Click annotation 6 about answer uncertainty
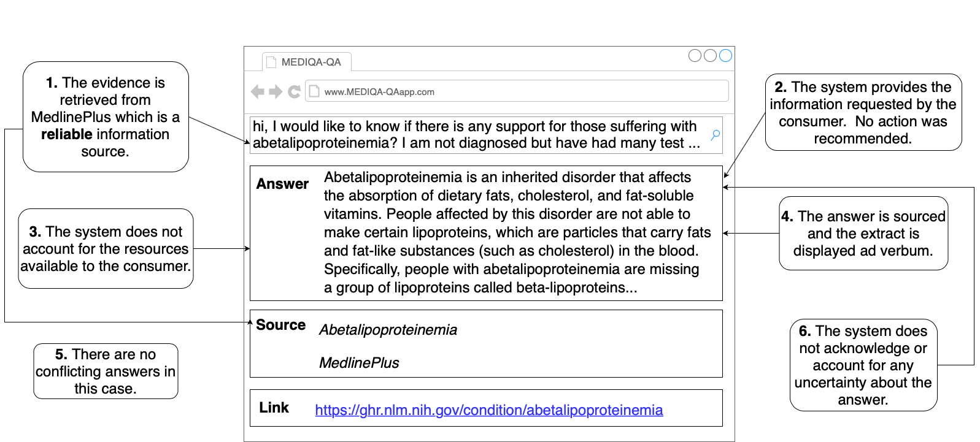This screenshot has width=980, height=442. (x=863, y=365)
